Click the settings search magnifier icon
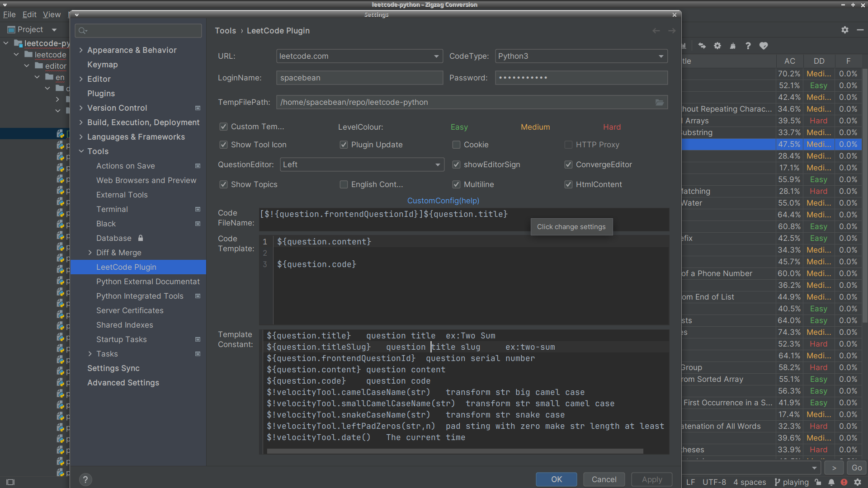 click(82, 31)
